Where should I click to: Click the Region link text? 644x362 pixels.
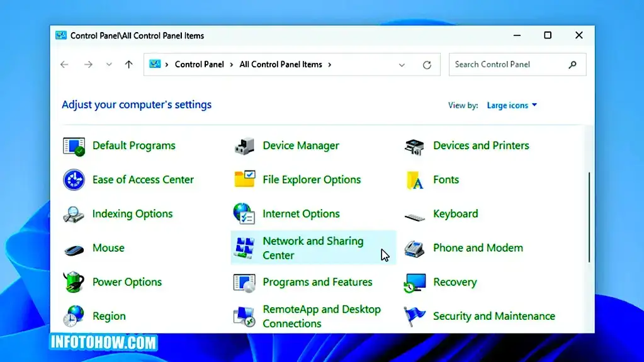(109, 316)
